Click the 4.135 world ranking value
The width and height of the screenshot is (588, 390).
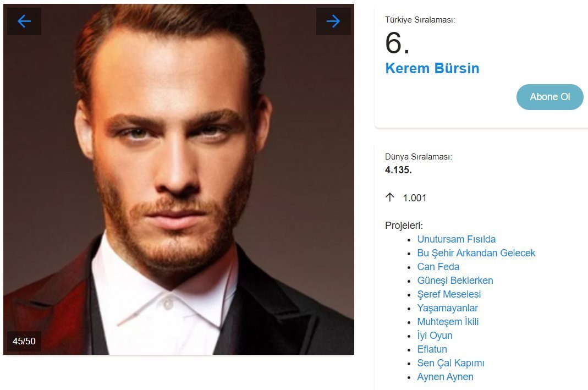(398, 170)
